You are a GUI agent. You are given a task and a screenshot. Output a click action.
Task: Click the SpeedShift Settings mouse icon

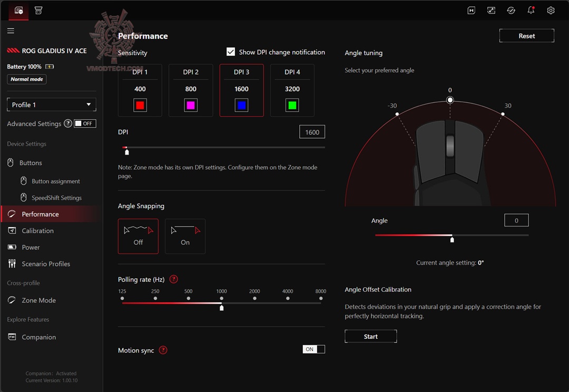[24, 198]
